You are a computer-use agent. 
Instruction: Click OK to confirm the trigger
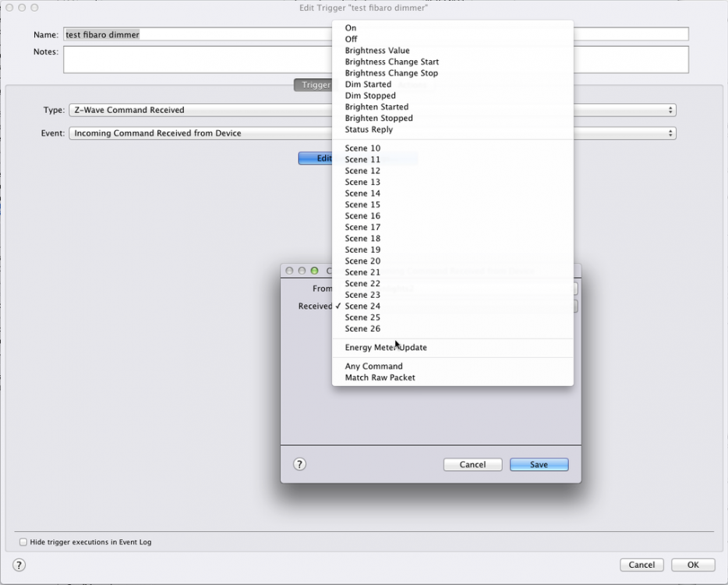pos(693,565)
